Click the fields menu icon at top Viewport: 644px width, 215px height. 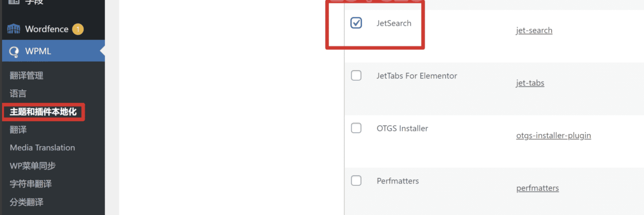click(x=14, y=2)
